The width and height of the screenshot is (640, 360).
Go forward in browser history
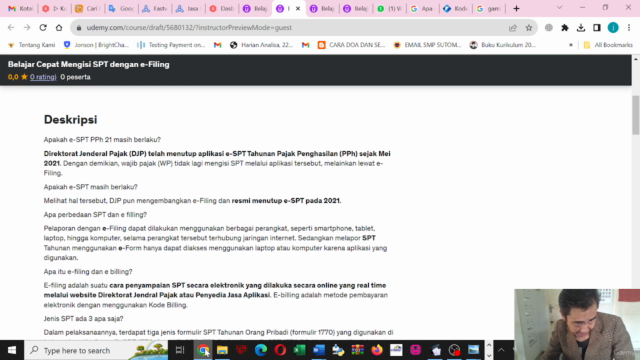click(27, 28)
